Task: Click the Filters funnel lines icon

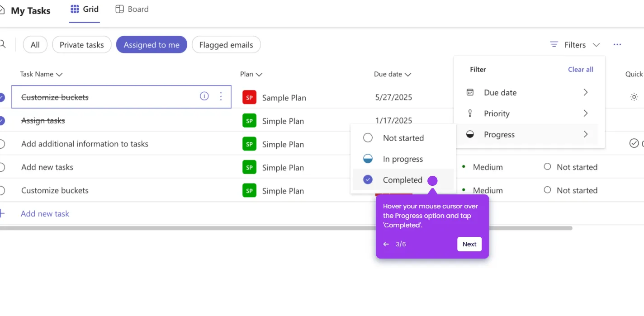Action: 554,45
